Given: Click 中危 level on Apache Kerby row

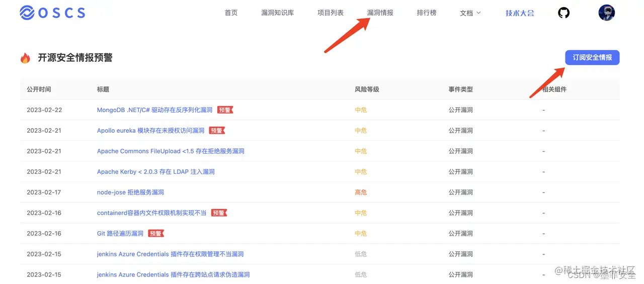Looking at the screenshot, I should 361,171.
